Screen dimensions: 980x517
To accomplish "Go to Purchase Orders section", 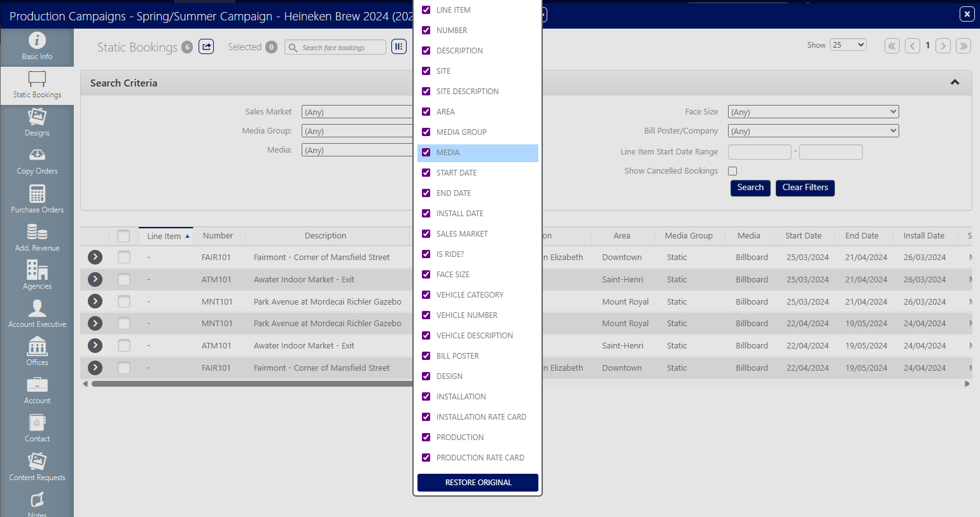I will click(x=37, y=199).
